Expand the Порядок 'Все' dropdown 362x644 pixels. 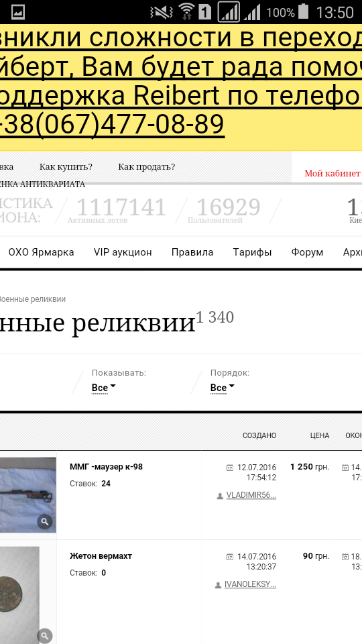[x=222, y=388]
